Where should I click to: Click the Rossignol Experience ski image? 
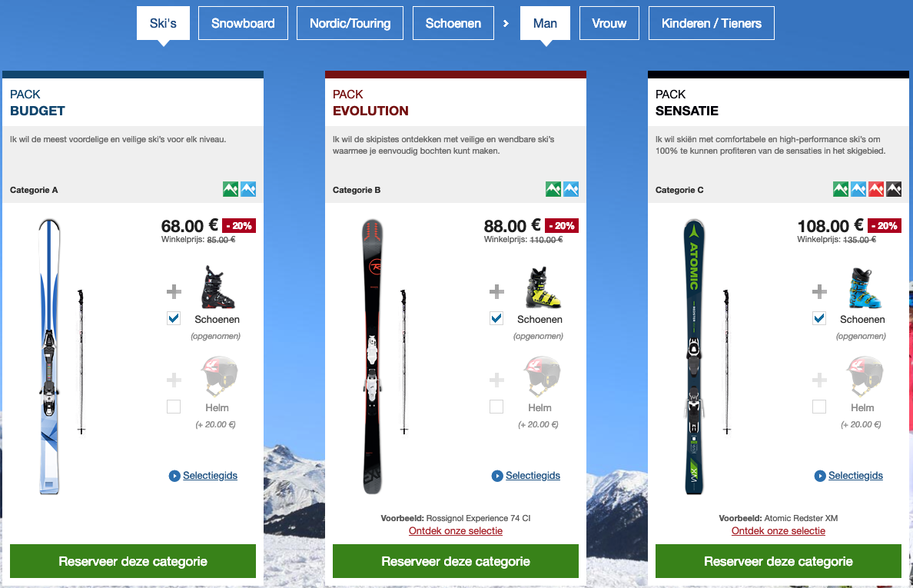point(373,357)
